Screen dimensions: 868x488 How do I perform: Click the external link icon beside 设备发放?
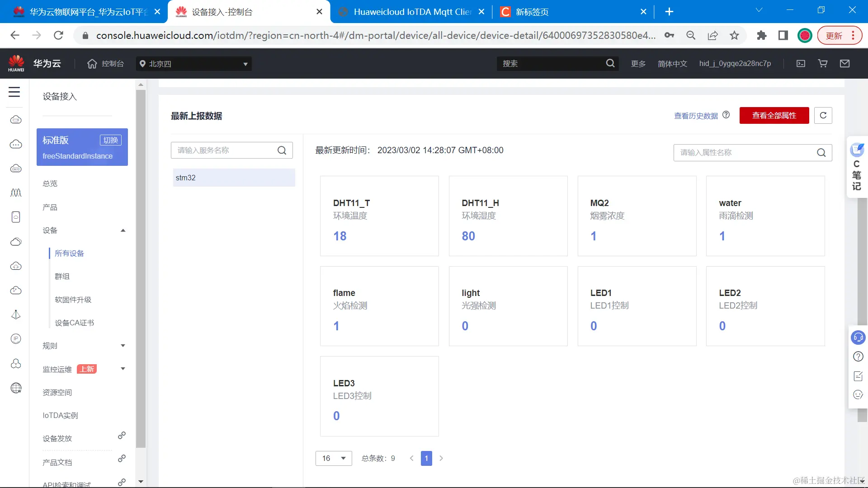pyautogui.click(x=122, y=436)
